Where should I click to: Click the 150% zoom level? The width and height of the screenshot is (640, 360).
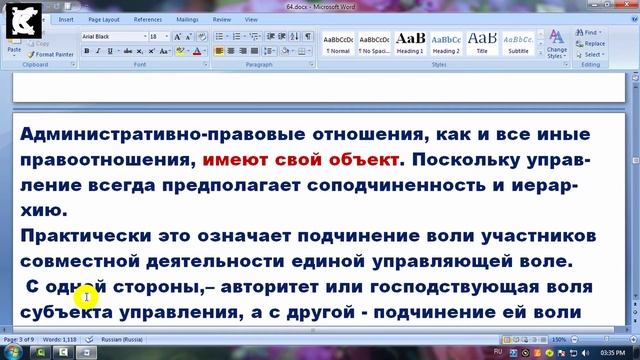point(559,340)
